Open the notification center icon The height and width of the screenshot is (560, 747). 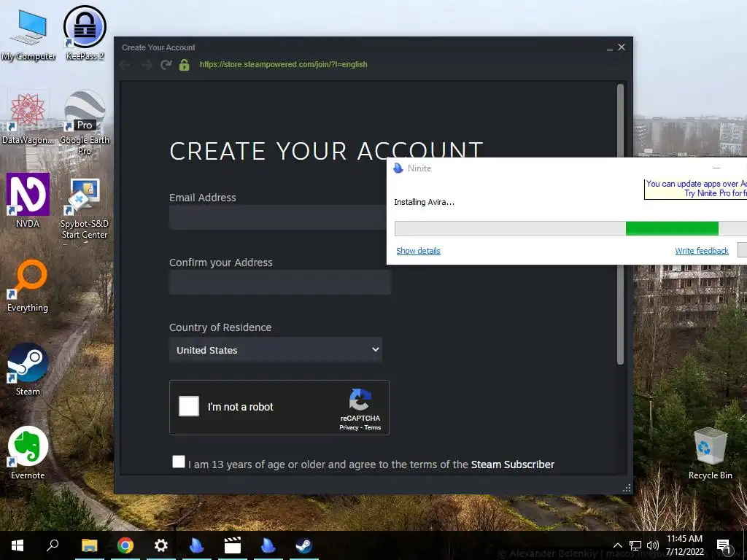724,545
